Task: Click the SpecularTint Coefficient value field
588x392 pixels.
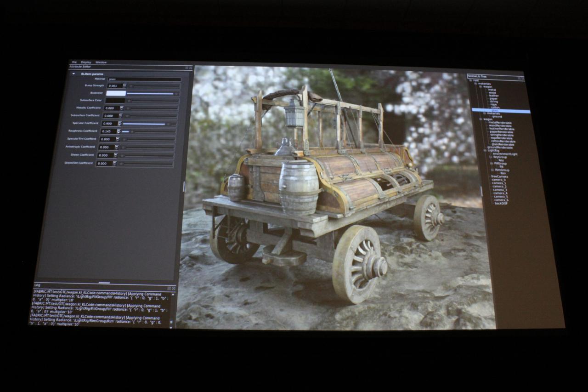Action: pyautogui.click(x=107, y=139)
